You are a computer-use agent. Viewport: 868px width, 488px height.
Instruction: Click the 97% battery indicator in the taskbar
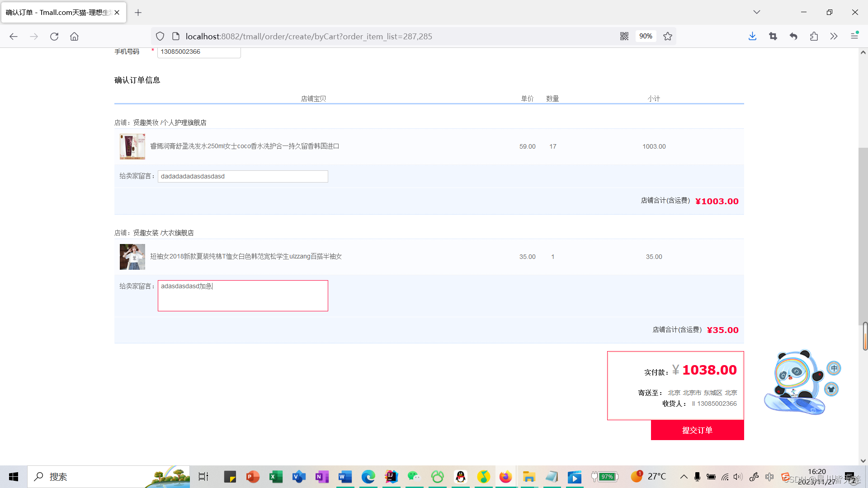pos(605,477)
